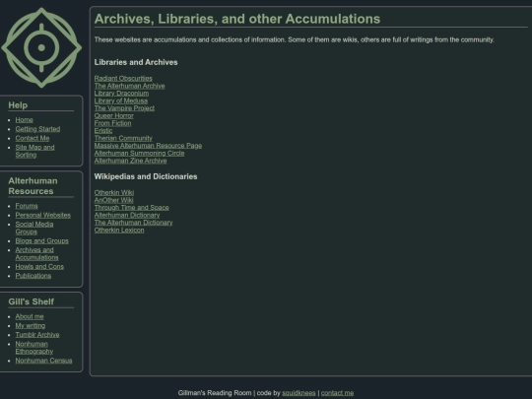Click the Alterhuman Resources panel heading
This screenshot has height=399, width=532.
33,186
